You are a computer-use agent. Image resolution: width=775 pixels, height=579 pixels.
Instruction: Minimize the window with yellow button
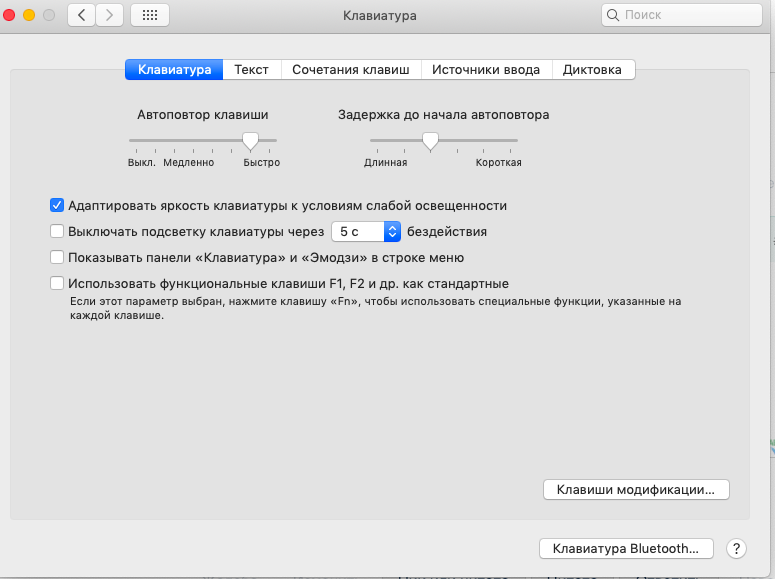click(x=29, y=15)
